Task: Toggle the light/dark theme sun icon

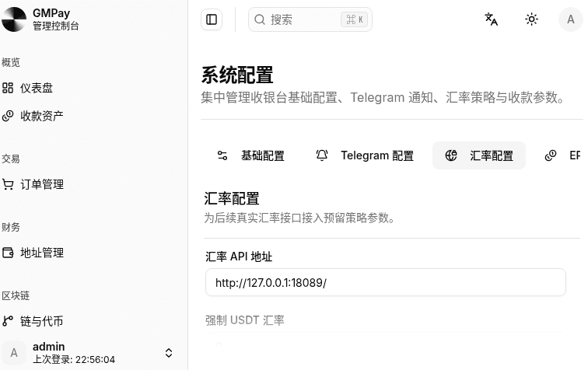Action: (x=531, y=19)
